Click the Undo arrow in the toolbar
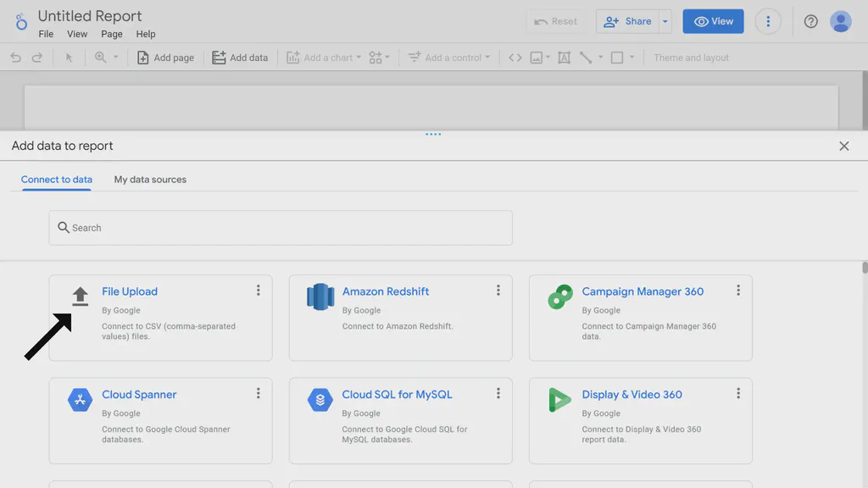Viewport: 868px width, 488px height. coord(15,57)
